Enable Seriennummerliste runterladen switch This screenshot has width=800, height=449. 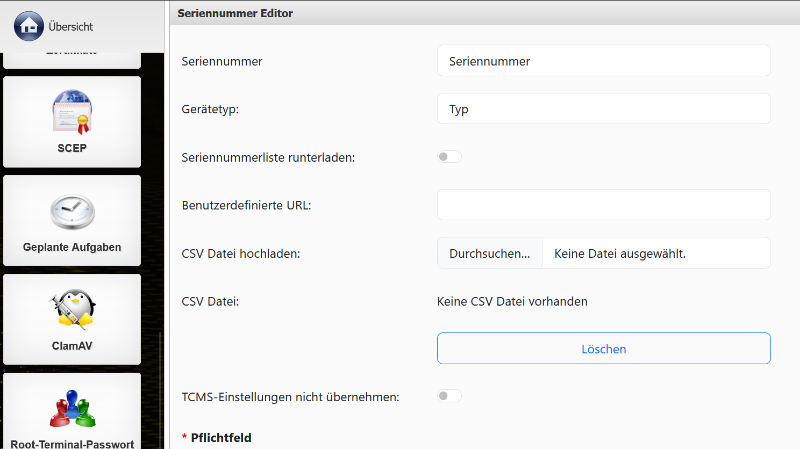click(450, 157)
